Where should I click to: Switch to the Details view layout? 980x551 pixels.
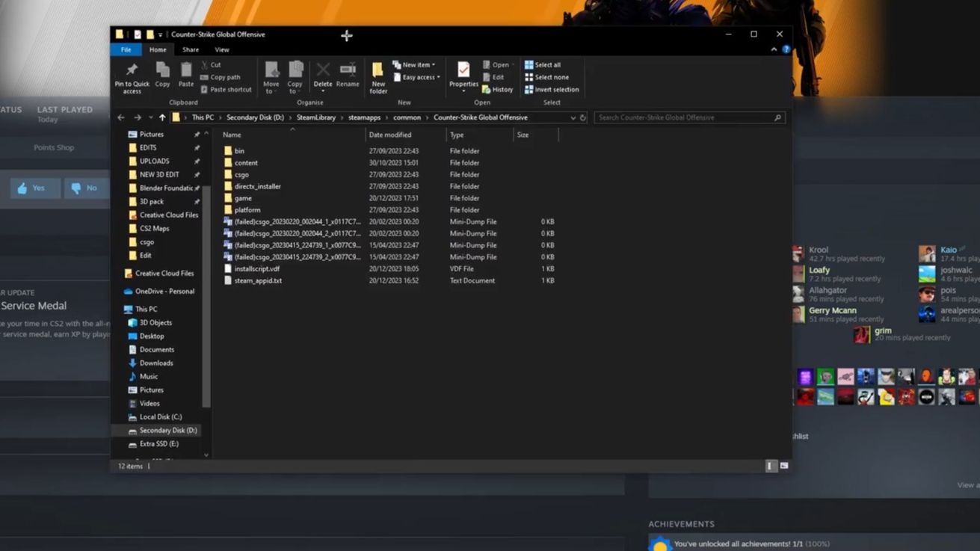point(771,466)
